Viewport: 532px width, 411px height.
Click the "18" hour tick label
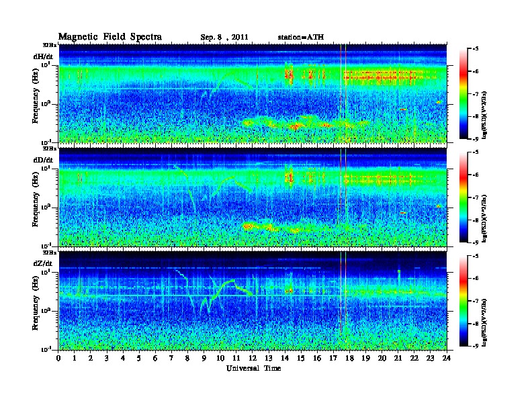349,359
